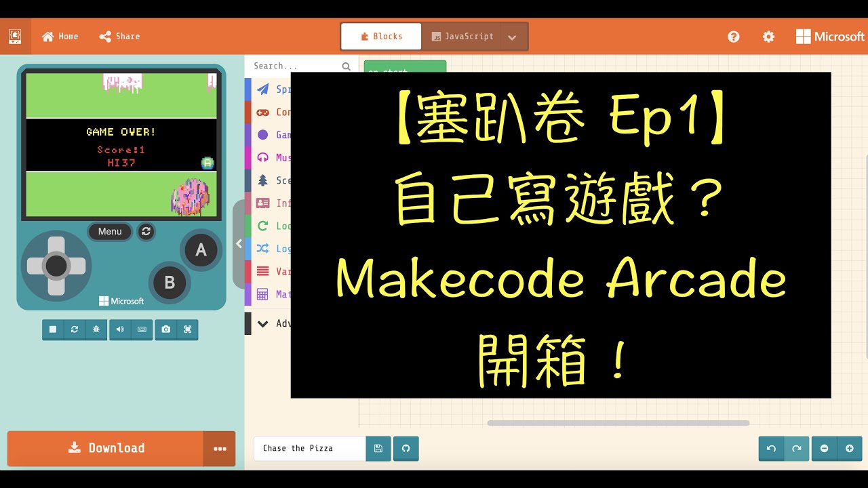Open the Scene category tree icon
The height and width of the screenshot is (488, 868).
(x=263, y=180)
